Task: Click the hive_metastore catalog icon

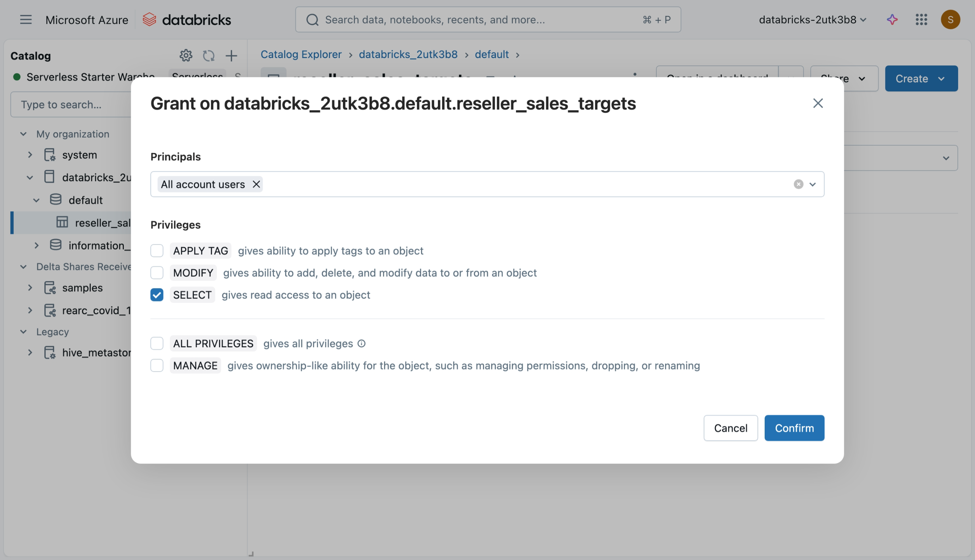Action: (50, 353)
